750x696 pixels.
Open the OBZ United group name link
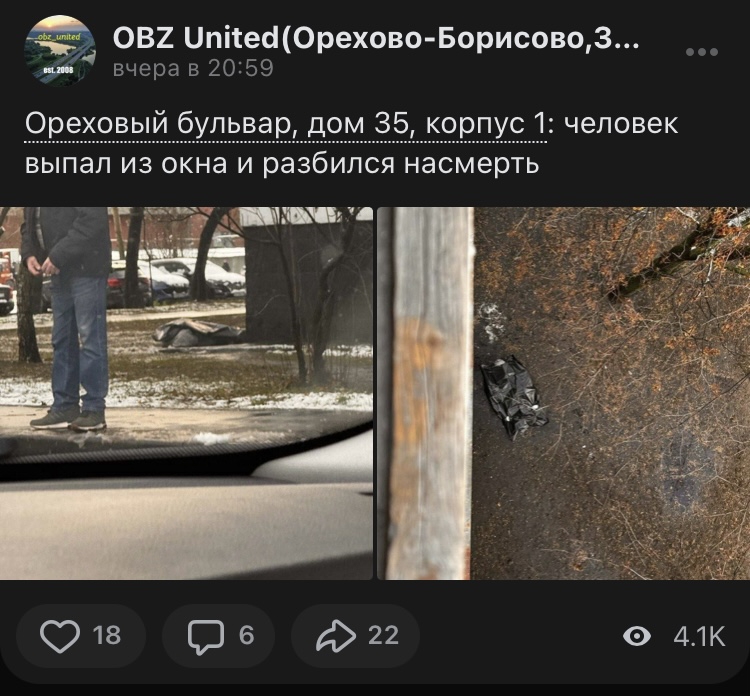tap(376, 38)
